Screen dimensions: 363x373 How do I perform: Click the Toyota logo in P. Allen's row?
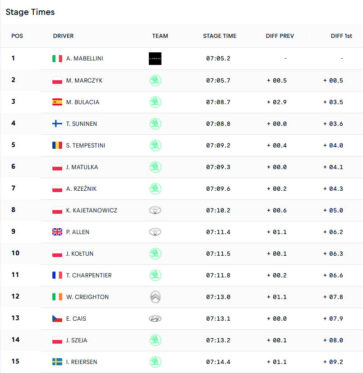(x=155, y=232)
